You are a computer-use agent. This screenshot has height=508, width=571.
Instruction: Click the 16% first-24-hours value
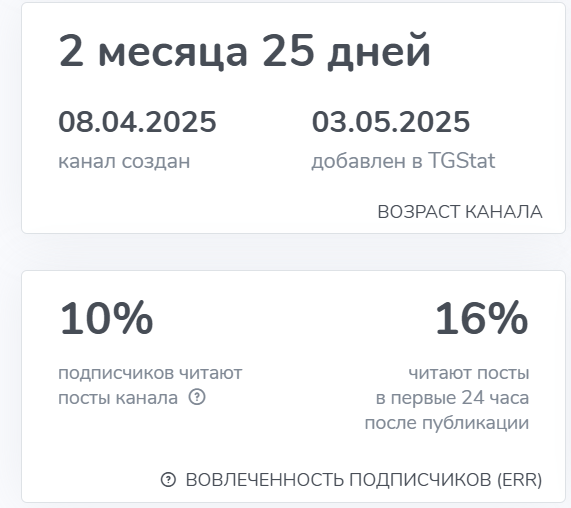coord(481,318)
